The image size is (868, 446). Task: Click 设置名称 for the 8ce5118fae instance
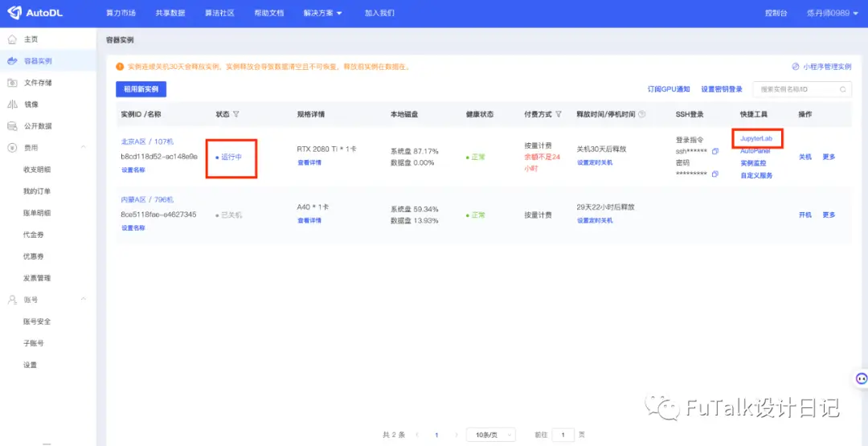[x=133, y=228]
